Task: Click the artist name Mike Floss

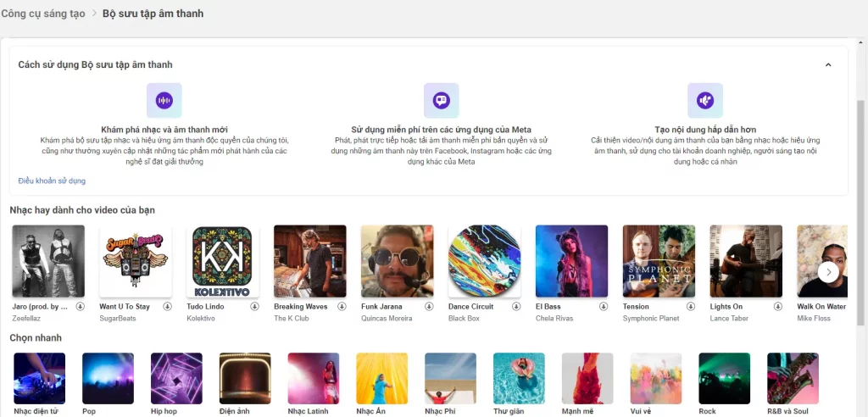Action: pos(814,319)
